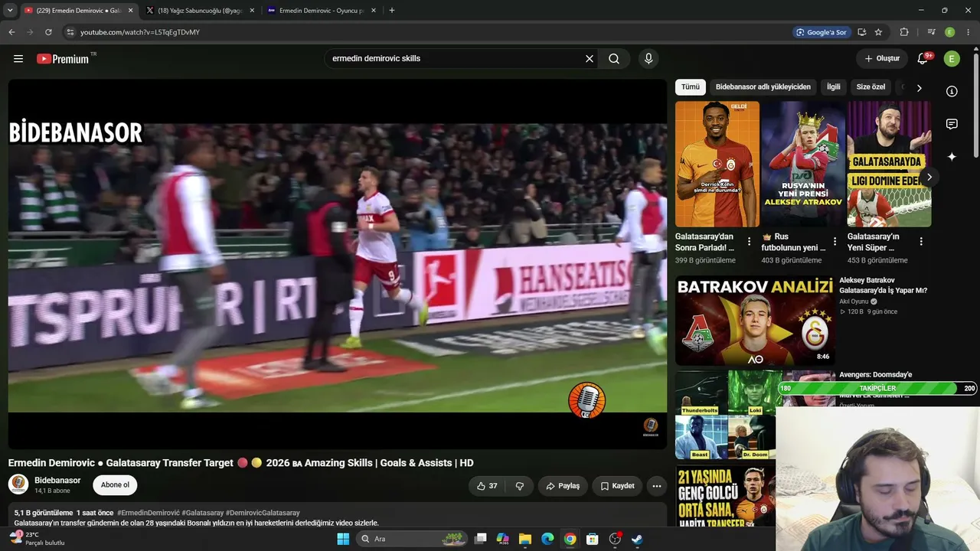This screenshot has width=980, height=551.
Task: Open YouTube notifications bell
Action: [x=923, y=59]
